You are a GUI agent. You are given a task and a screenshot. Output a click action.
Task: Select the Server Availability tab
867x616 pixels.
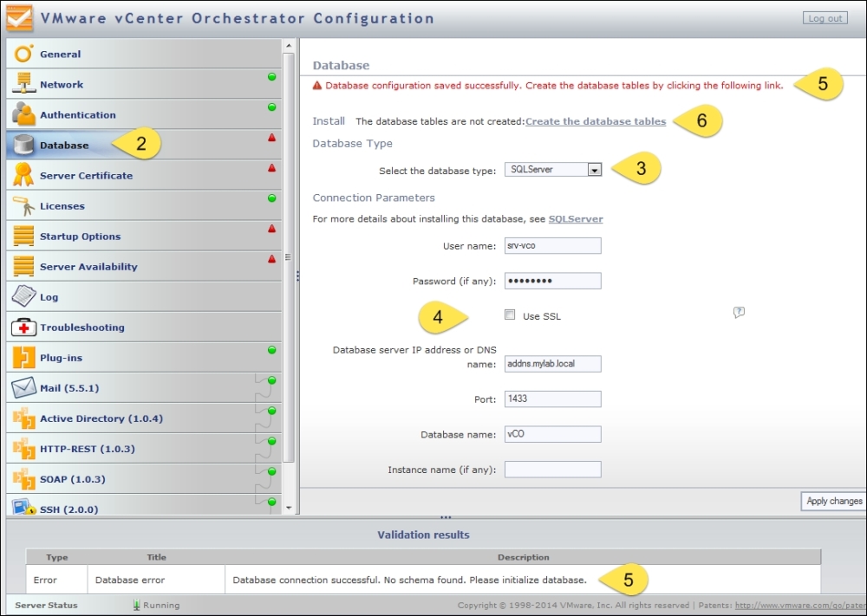click(88, 267)
